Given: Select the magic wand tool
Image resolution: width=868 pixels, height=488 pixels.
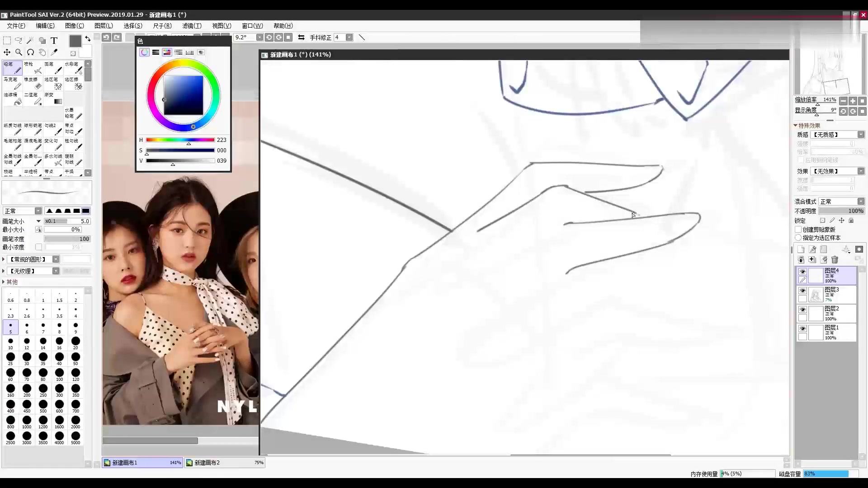Looking at the screenshot, I should click(x=30, y=40).
